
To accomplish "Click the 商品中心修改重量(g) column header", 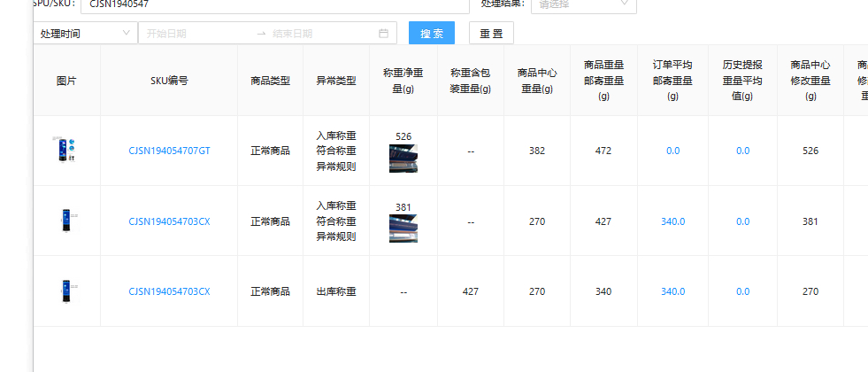I will click(810, 81).
